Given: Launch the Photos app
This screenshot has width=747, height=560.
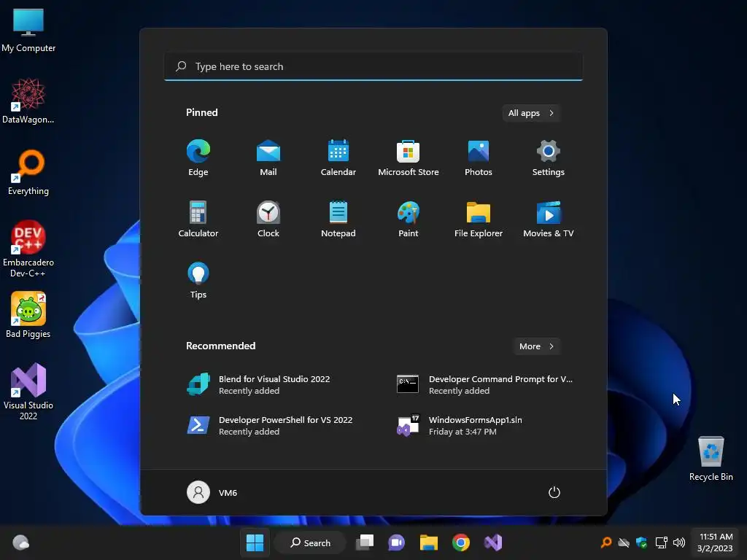Looking at the screenshot, I should click(x=479, y=157).
